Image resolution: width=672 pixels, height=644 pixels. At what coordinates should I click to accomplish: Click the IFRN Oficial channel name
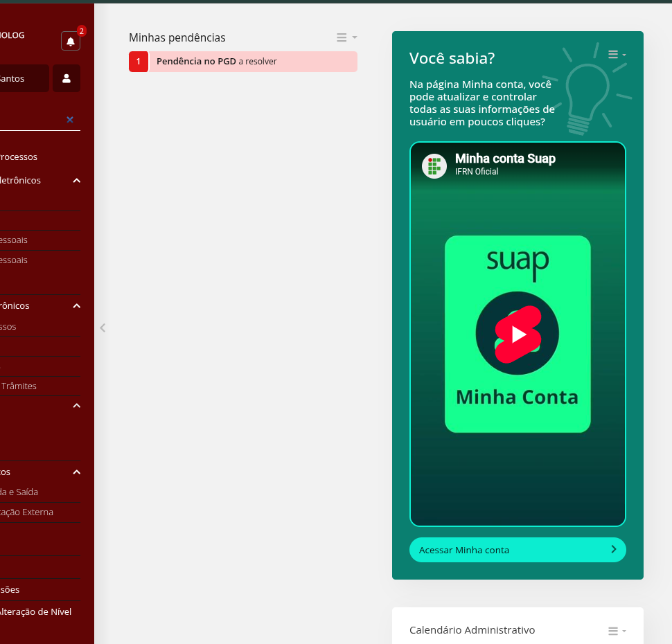pos(477,172)
